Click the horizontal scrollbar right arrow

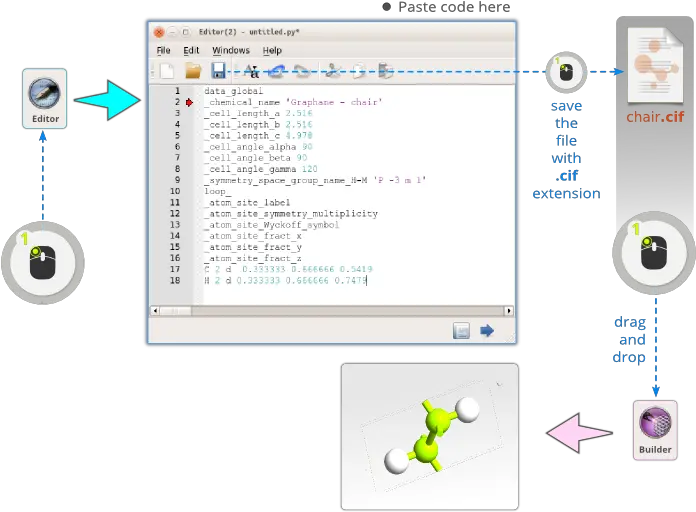(509, 311)
